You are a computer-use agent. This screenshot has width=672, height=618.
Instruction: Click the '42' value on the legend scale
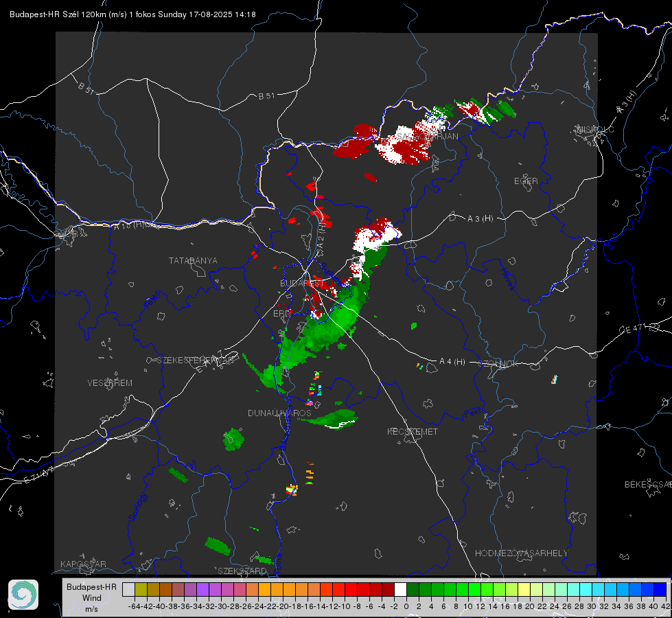[x=665, y=606]
